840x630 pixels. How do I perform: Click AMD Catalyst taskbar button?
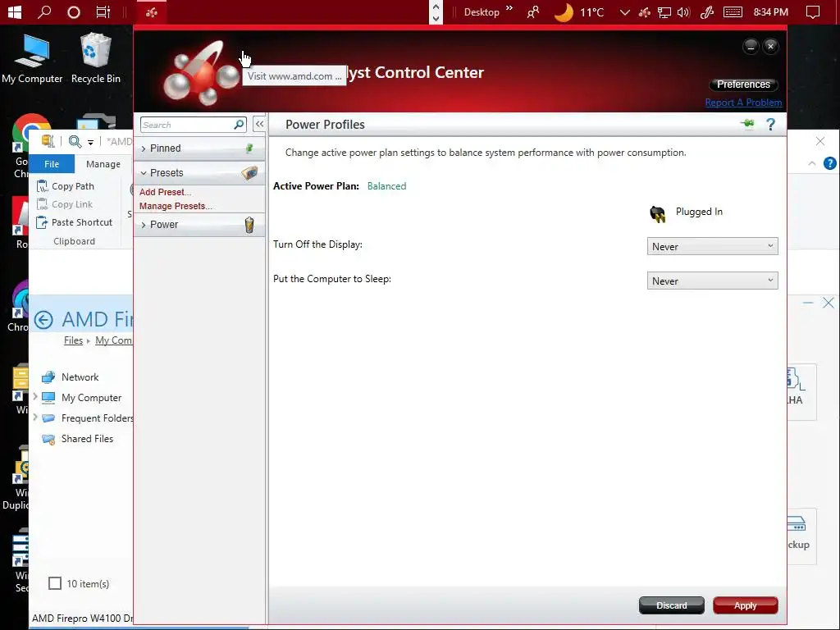tap(152, 11)
